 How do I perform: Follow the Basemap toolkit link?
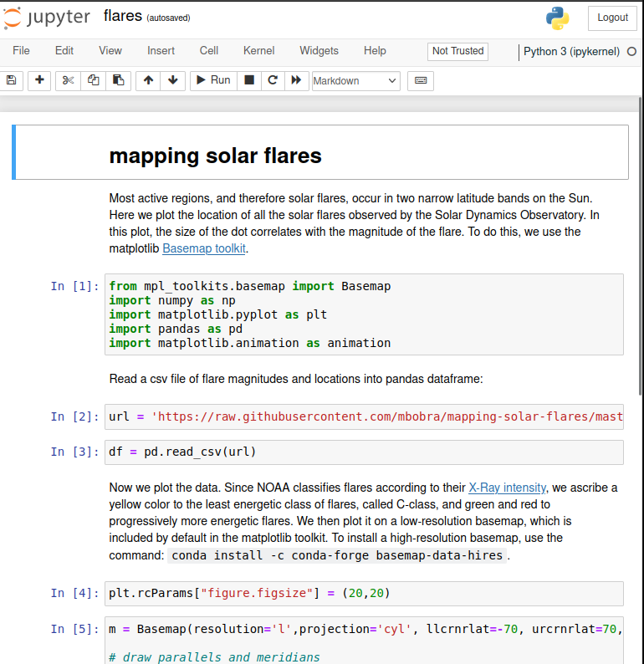click(x=204, y=248)
